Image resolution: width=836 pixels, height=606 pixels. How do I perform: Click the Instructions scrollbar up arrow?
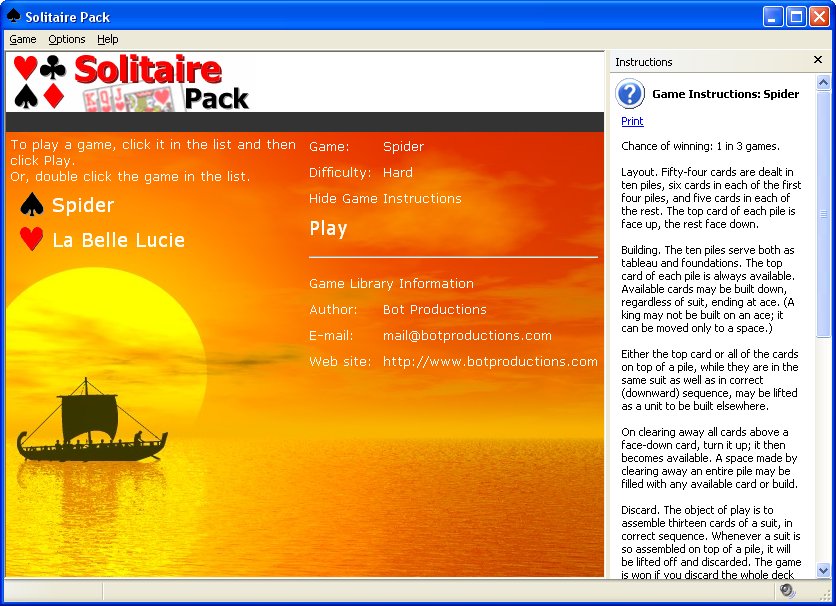pyautogui.click(x=823, y=83)
